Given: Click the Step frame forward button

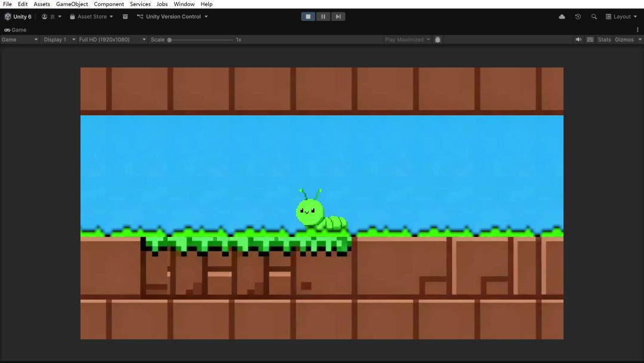Looking at the screenshot, I should 338,17.
